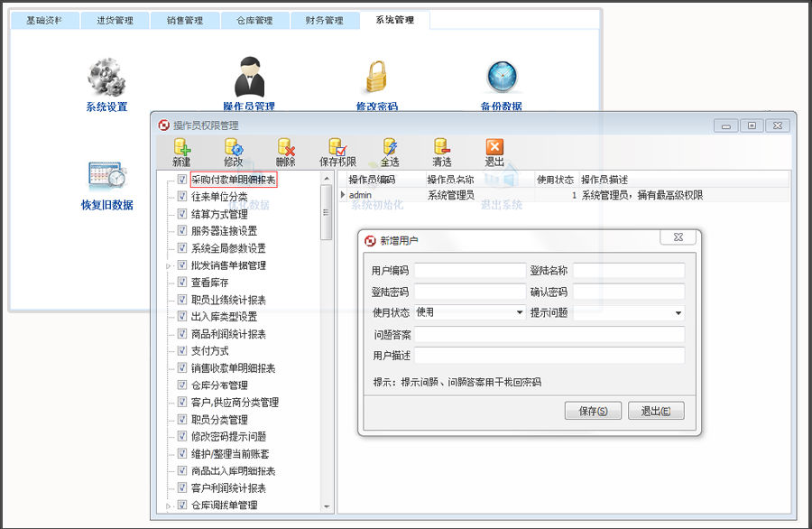Click the 用户编码 input field
Viewport: 812px width, 529px height.
pos(470,271)
